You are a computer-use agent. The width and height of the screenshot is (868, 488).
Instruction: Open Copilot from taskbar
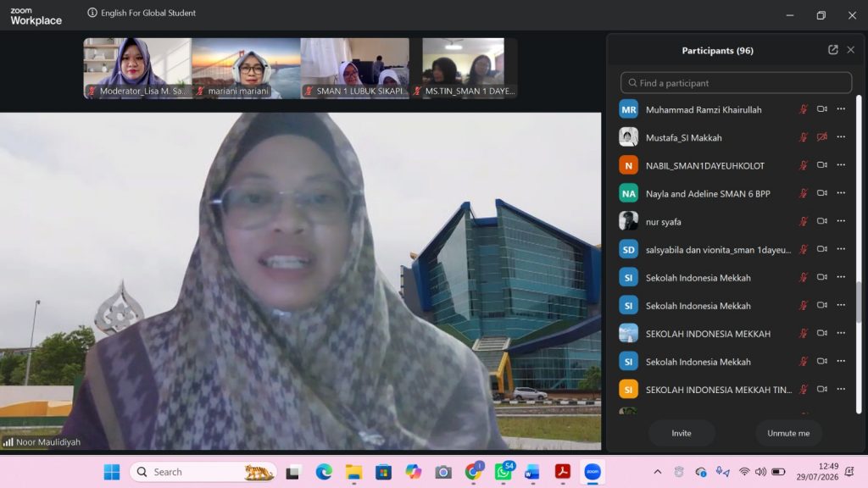coord(413,472)
